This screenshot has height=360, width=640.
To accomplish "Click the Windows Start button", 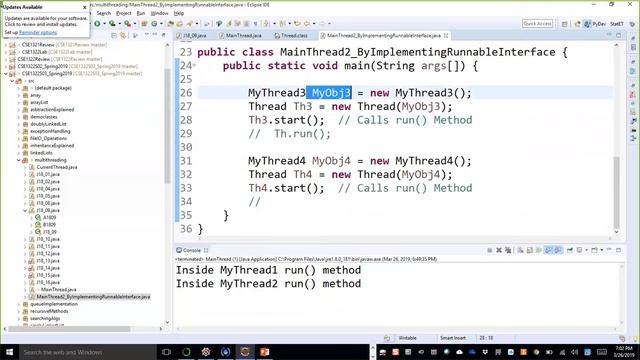I will (9, 352).
